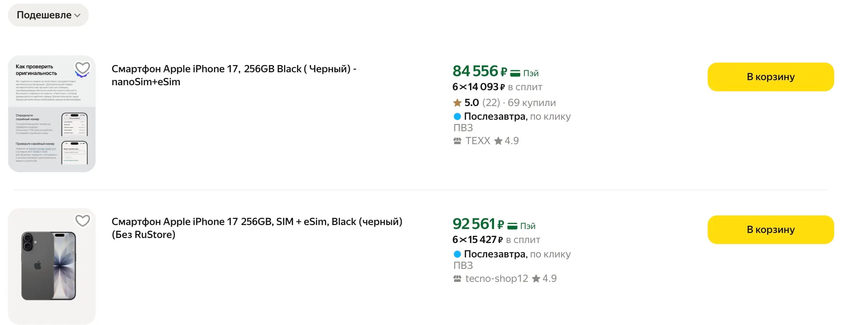Screen dimensions: 868x325
Task: Add the 84 556 ₽ iPhone to favorites
Action: coord(82,68)
